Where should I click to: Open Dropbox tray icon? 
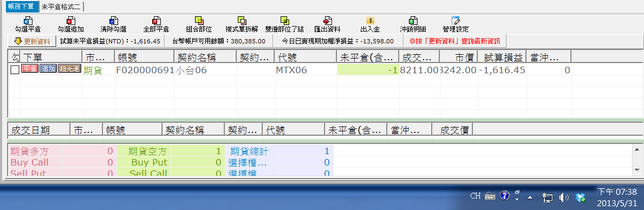(x=580, y=198)
